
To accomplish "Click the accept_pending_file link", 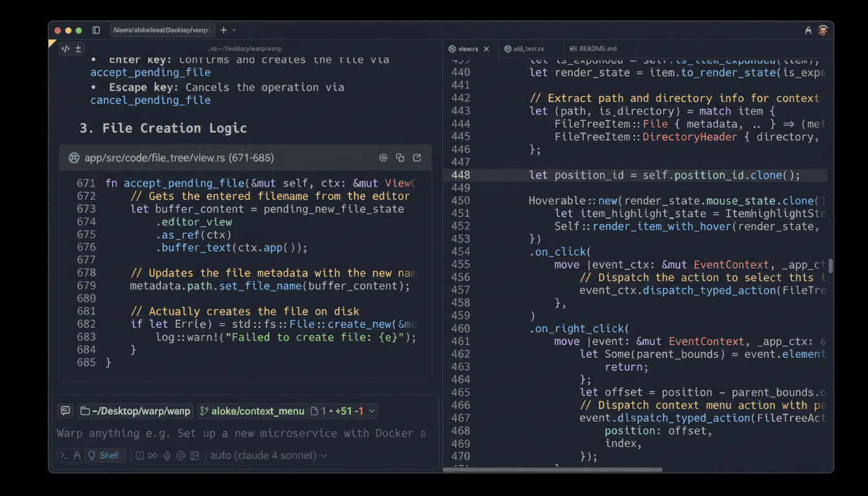I will click(150, 72).
